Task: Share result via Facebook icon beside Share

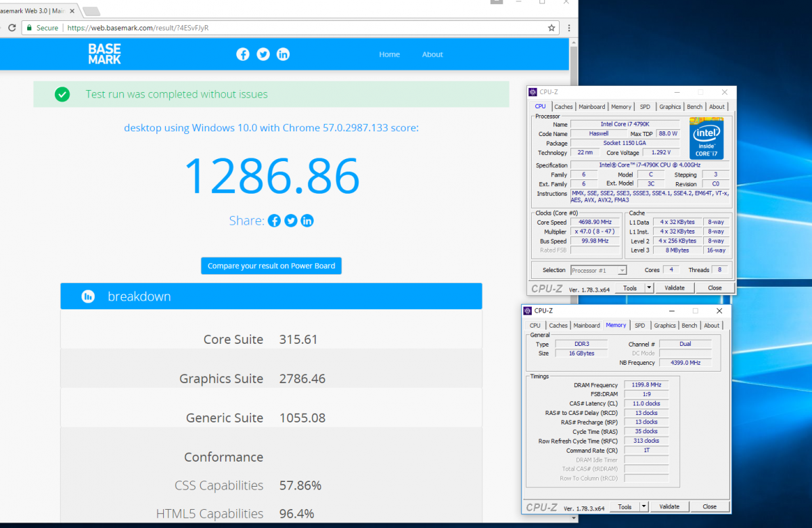Action: click(274, 221)
